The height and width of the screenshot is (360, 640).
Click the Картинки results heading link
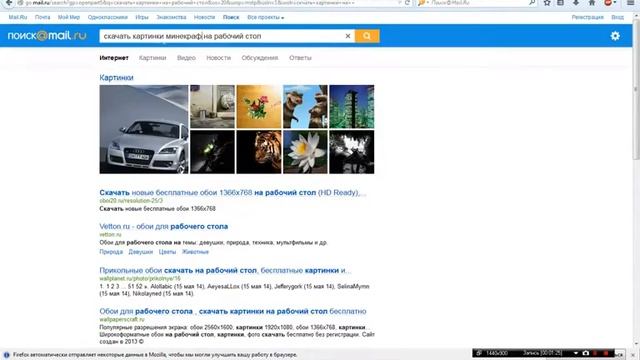[x=116, y=78]
